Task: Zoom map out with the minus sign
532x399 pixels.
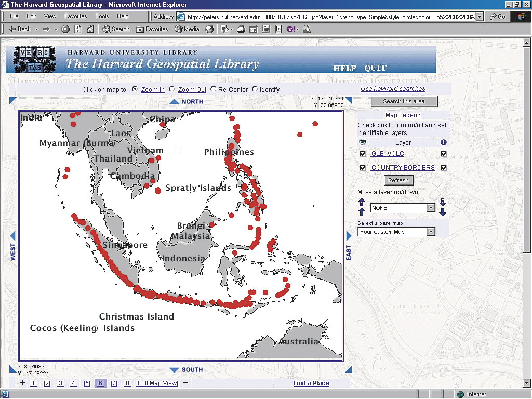Action: (185, 383)
